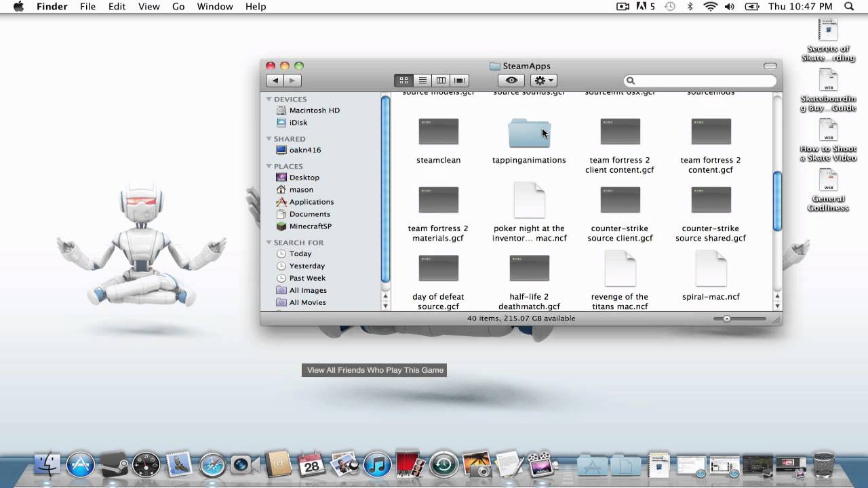The image size is (868, 488).
Task: Select counter-strike source client.gcf icon
Action: click(x=620, y=200)
